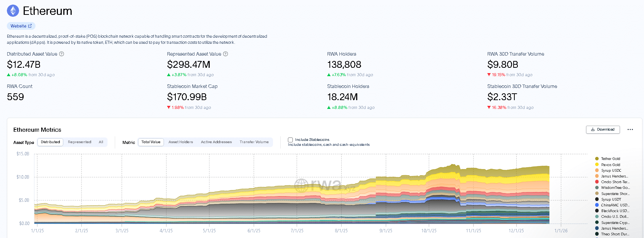
Task: Click the ChinaAMC USD legend marker
Action: 597,205
